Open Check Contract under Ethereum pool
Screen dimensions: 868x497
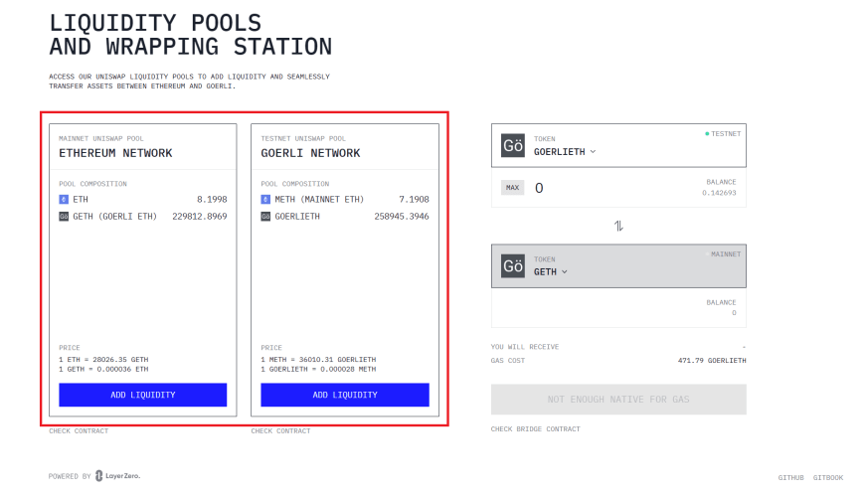click(x=79, y=430)
